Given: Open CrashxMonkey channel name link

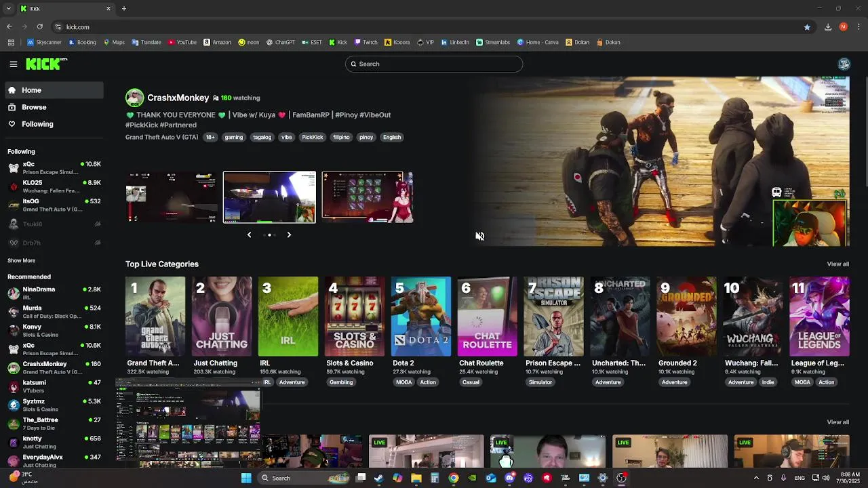Looking at the screenshot, I should pyautogui.click(x=178, y=98).
